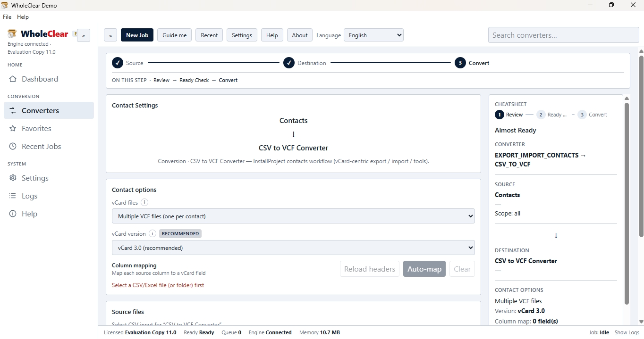Click the Converters arrows icon in sidebar
Image resolution: width=644 pixels, height=339 pixels.
13,111
